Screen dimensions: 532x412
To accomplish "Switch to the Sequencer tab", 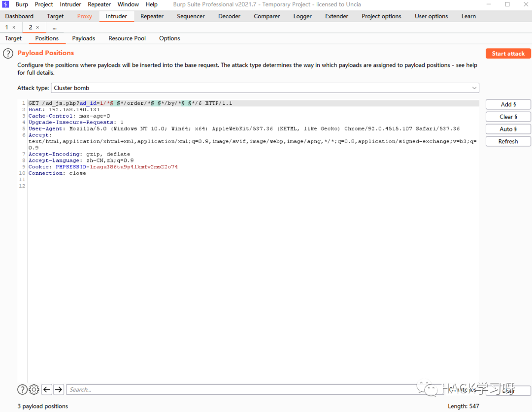I will pos(191,16).
